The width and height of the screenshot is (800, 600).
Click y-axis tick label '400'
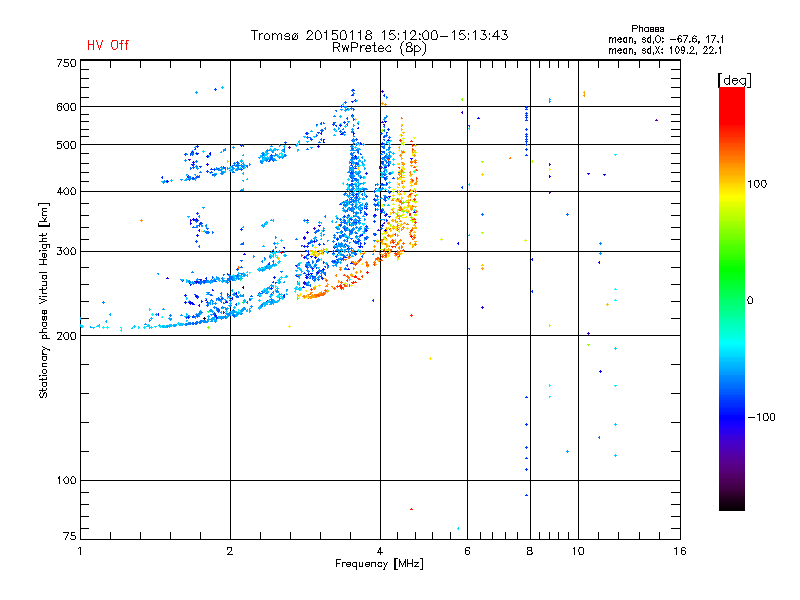click(66, 192)
